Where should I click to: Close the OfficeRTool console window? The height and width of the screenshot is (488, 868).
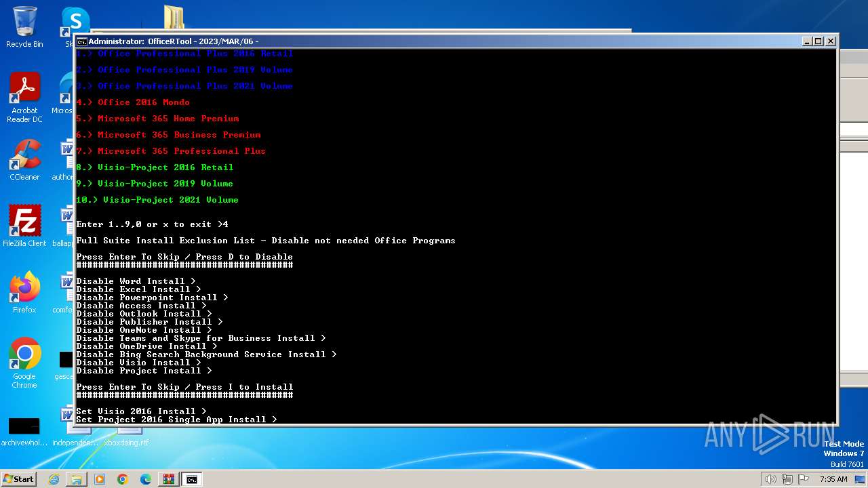coord(831,41)
